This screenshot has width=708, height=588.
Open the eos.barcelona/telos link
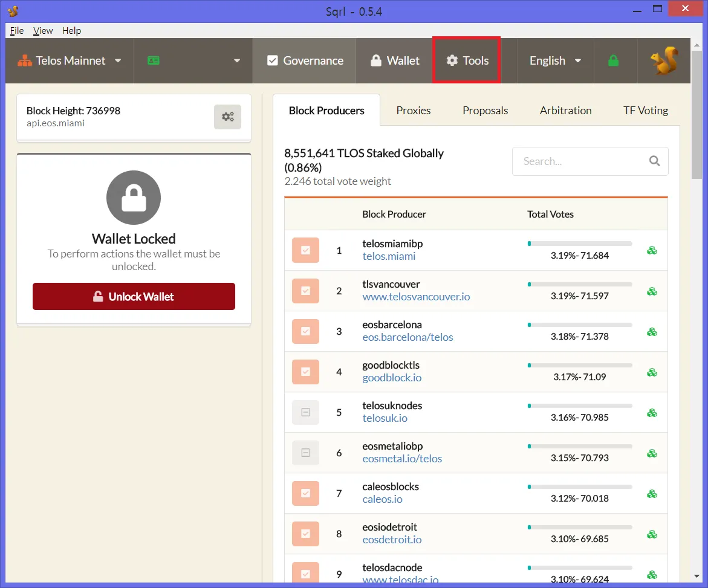[x=408, y=338]
